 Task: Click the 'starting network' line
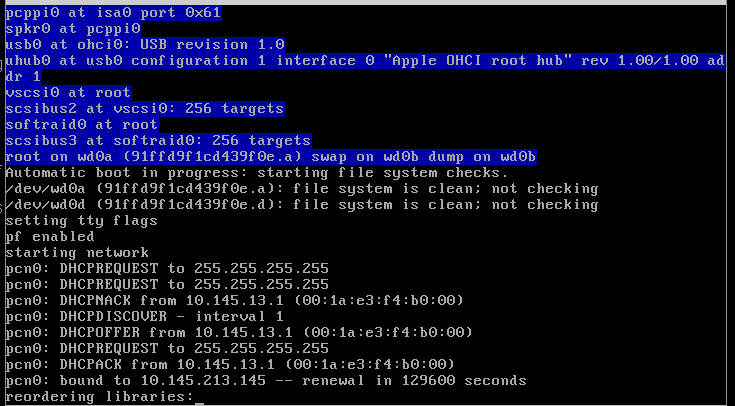pos(77,253)
